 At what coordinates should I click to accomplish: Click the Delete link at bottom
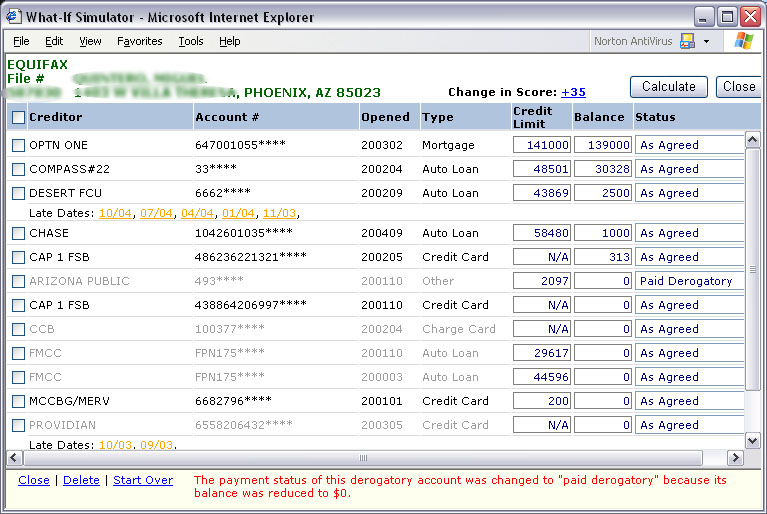(x=81, y=480)
